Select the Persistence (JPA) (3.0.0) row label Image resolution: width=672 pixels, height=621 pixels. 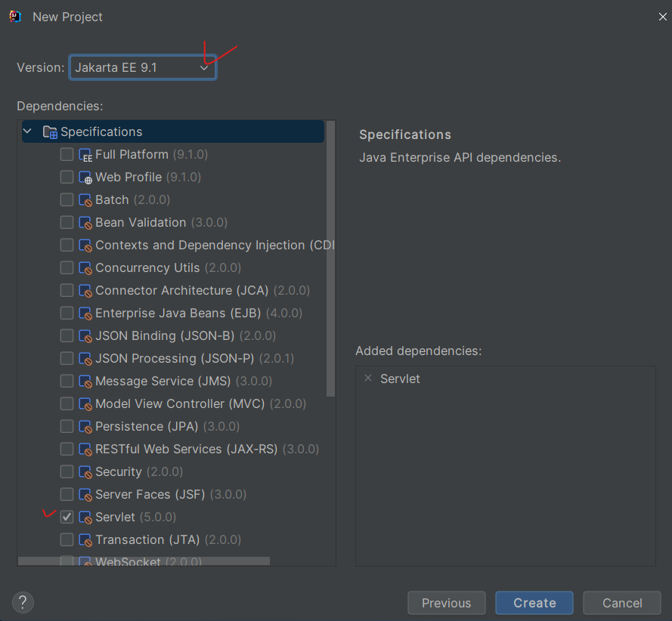click(x=167, y=426)
